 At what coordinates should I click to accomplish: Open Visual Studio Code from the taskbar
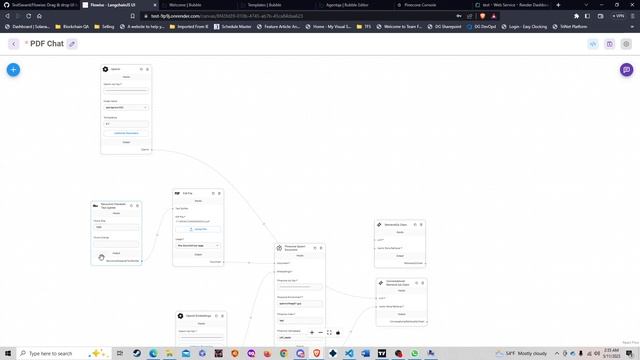[x=349, y=353]
